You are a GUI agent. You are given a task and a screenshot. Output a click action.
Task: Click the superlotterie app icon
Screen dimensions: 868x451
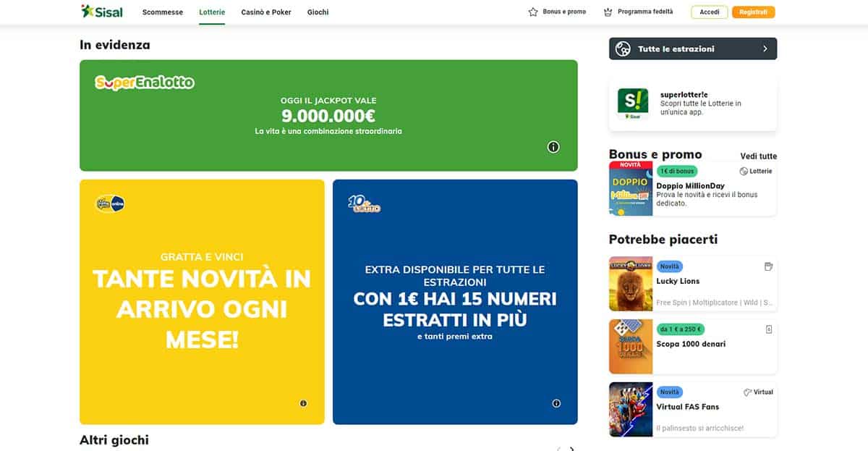[x=633, y=104]
